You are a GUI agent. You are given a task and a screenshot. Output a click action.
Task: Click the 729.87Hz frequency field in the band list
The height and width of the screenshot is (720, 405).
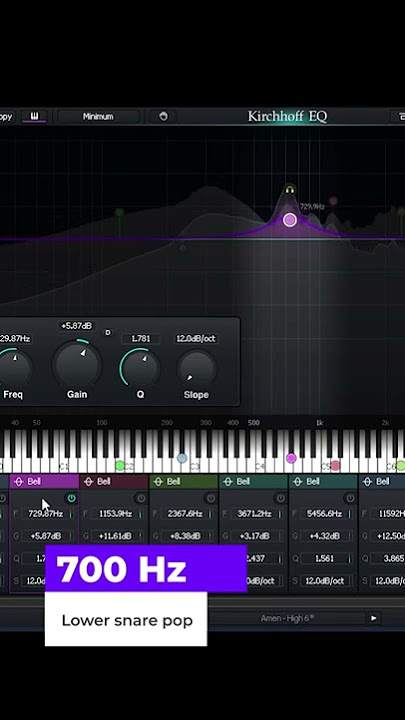click(x=45, y=514)
